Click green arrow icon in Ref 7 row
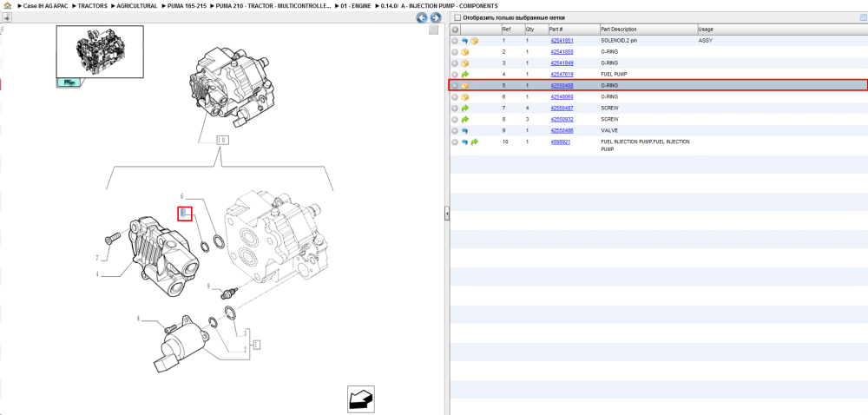Image resolution: width=868 pixels, height=415 pixels. click(x=465, y=108)
